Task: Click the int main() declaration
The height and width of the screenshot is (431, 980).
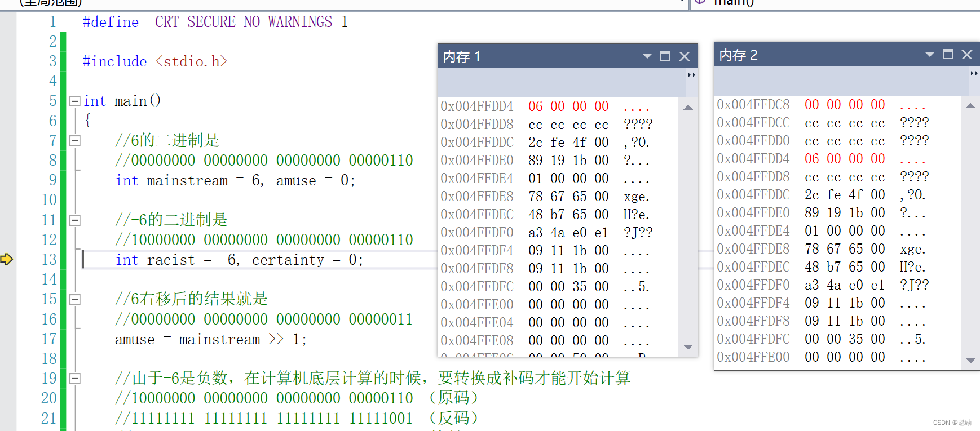Action: (122, 101)
